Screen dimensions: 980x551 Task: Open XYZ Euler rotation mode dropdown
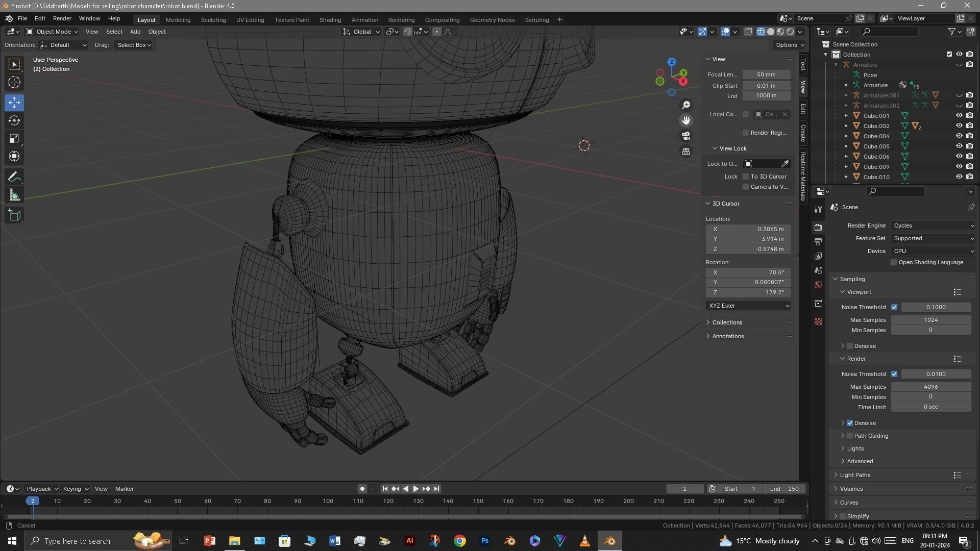click(748, 306)
